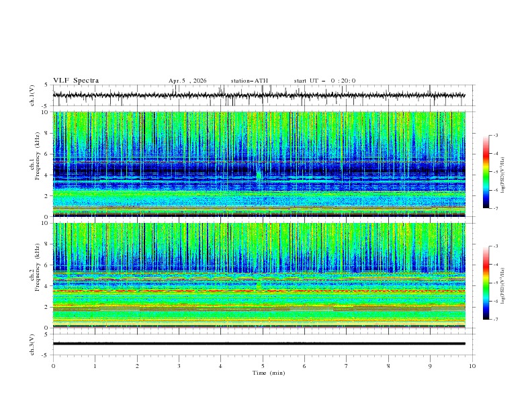Click the "station=ATH" header text
Image resolution: width=532 pixels, height=411 pixels.
(x=249, y=81)
